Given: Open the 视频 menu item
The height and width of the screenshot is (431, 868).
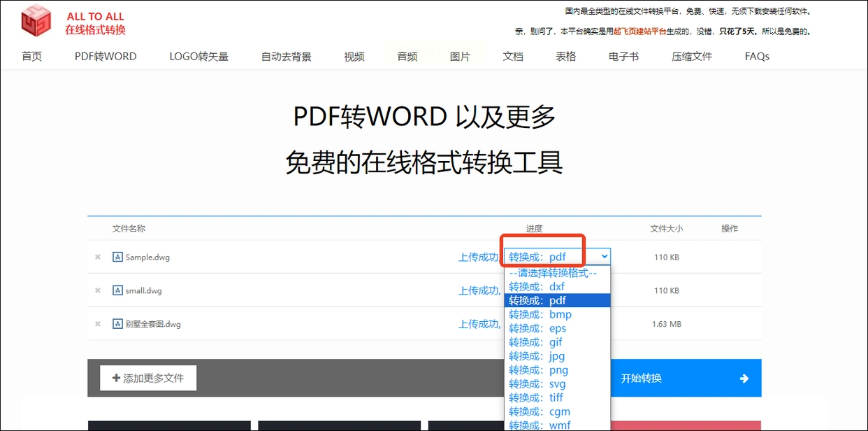Looking at the screenshot, I should pyautogui.click(x=354, y=57).
